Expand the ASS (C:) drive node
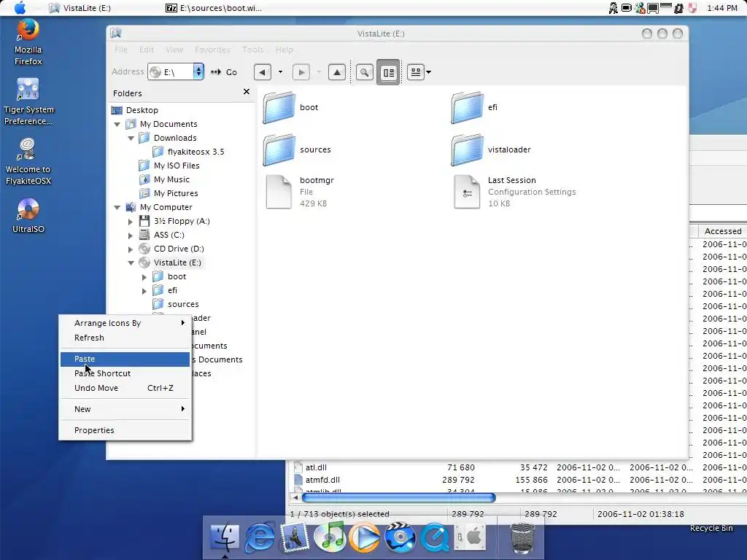 tap(131, 236)
